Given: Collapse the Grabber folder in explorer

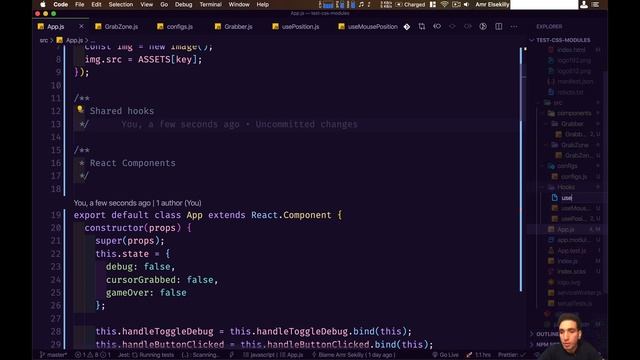Looking at the screenshot, I should tap(571, 124).
